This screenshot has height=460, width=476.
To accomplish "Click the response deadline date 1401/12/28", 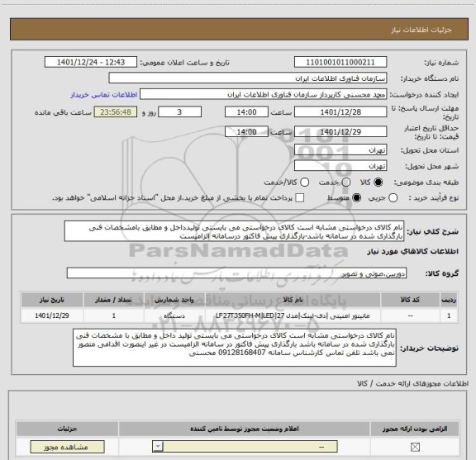I will coord(340,112).
